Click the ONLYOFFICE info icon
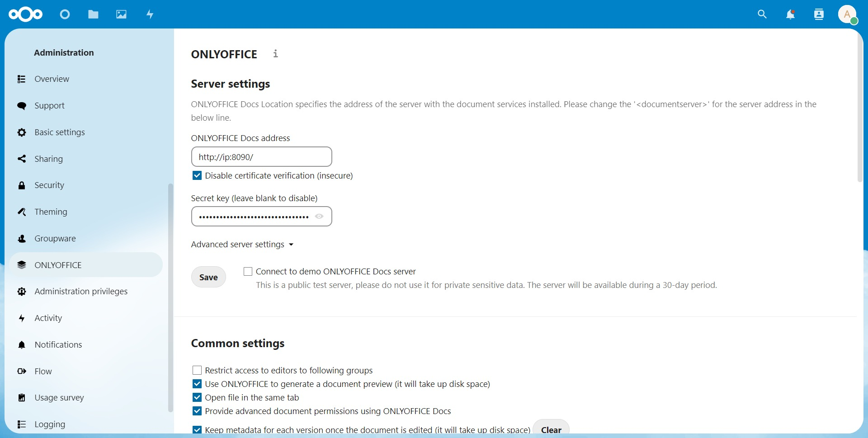The image size is (868, 438). pos(275,54)
